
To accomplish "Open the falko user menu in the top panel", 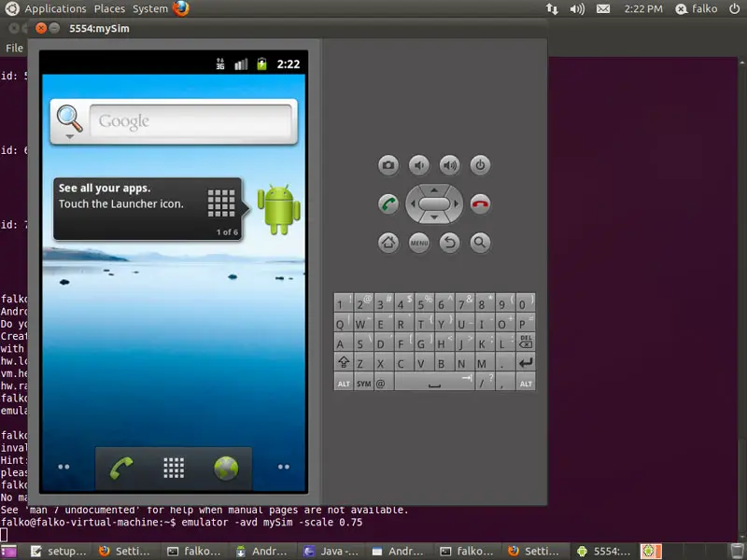I will (x=697, y=8).
